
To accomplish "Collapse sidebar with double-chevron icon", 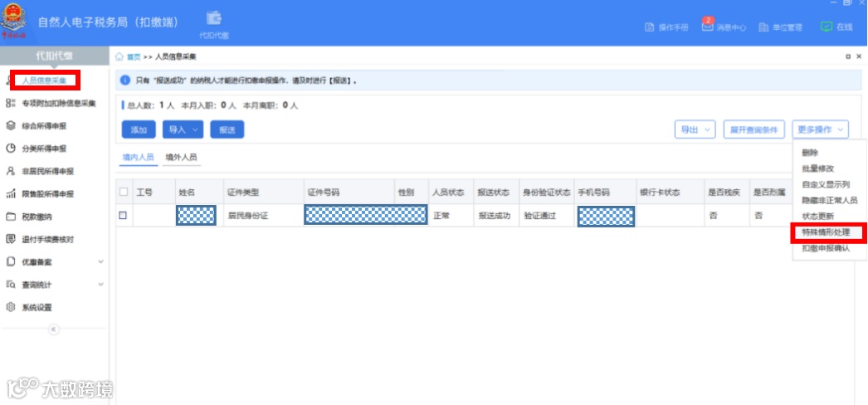I will click(x=54, y=329).
